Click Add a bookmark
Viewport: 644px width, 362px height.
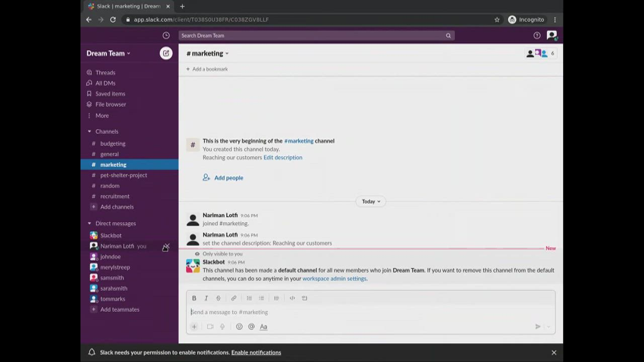[x=207, y=69]
